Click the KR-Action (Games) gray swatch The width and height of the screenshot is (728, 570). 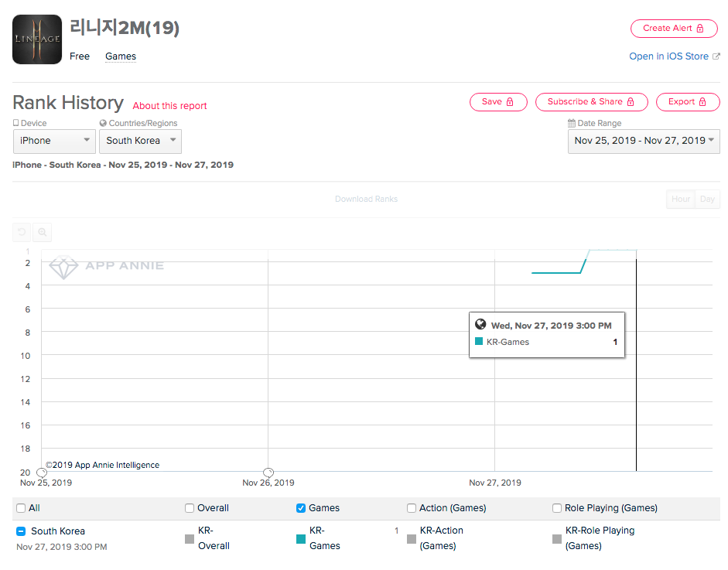412,539
